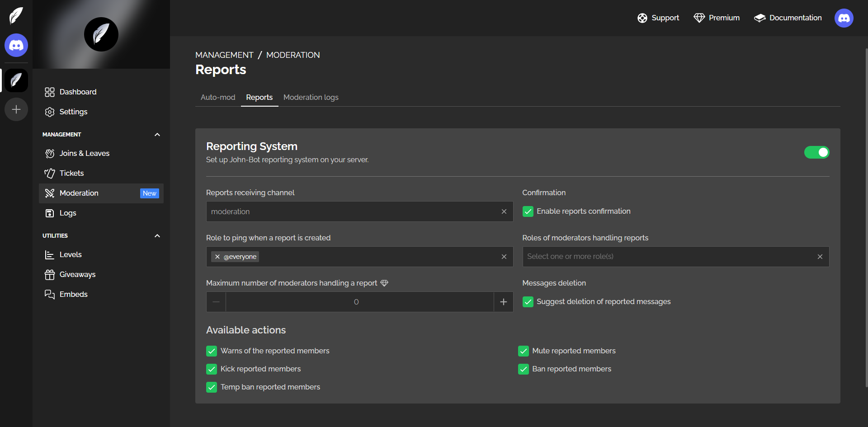Click the premium diamond next to maximum moderators label

(384, 283)
